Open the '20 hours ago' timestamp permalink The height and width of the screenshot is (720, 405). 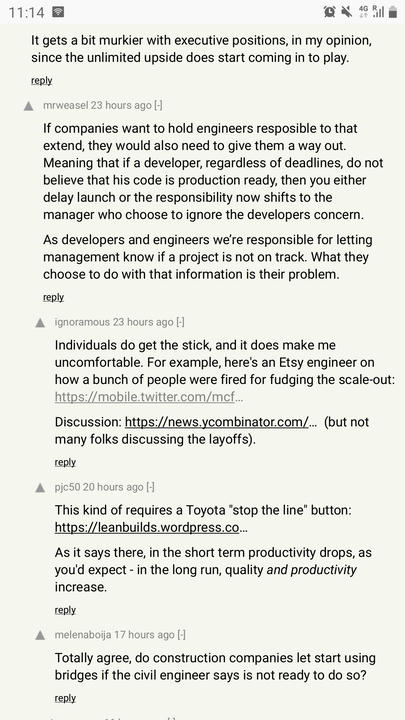coord(113,487)
